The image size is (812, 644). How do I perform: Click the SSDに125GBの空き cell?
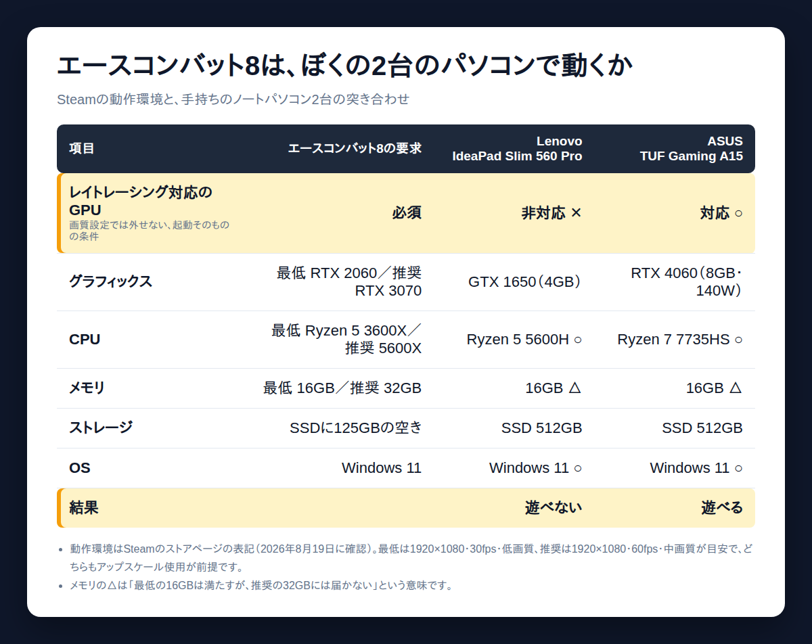355,428
